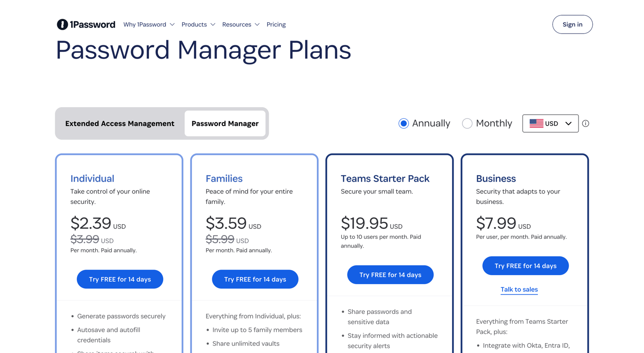Expand the Resources navigation menu
The height and width of the screenshot is (353, 644).
[x=237, y=24]
